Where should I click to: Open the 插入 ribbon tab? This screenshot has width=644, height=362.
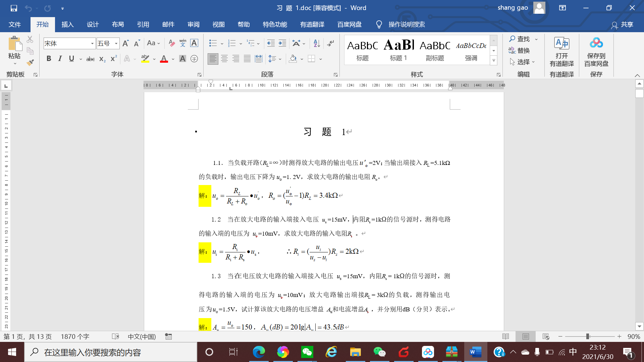coord(67,24)
